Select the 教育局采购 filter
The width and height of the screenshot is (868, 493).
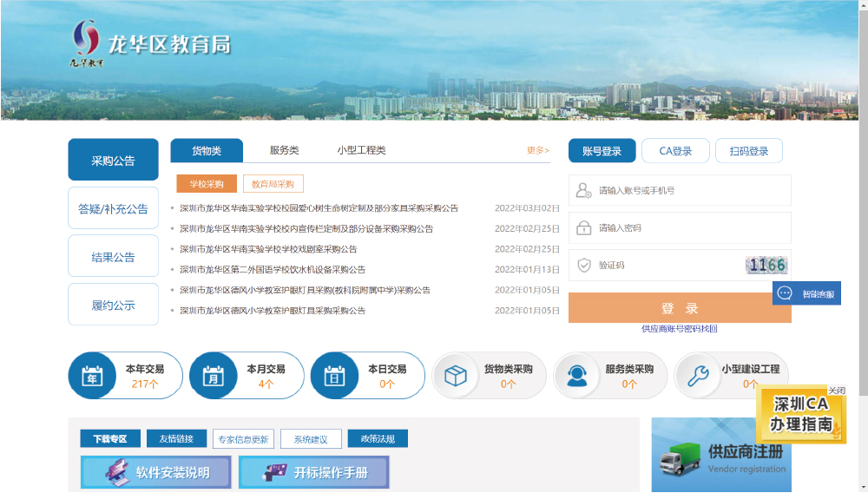tap(273, 184)
